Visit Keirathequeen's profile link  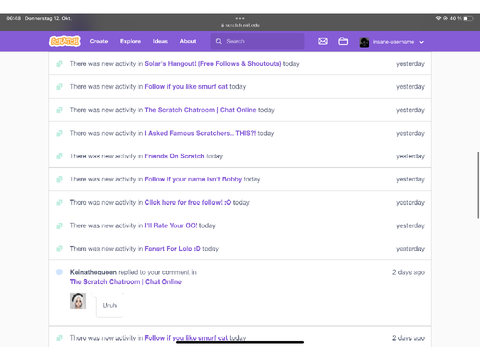[x=93, y=272]
